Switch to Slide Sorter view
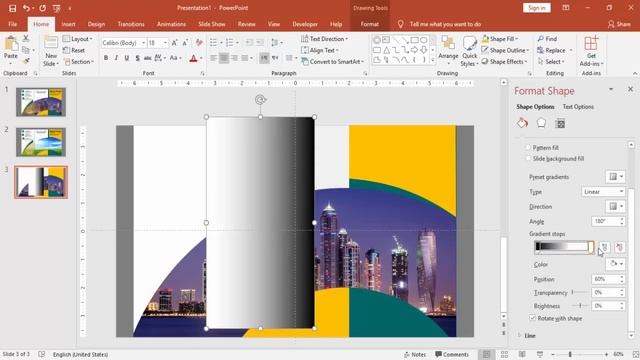 tap(504, 354)
